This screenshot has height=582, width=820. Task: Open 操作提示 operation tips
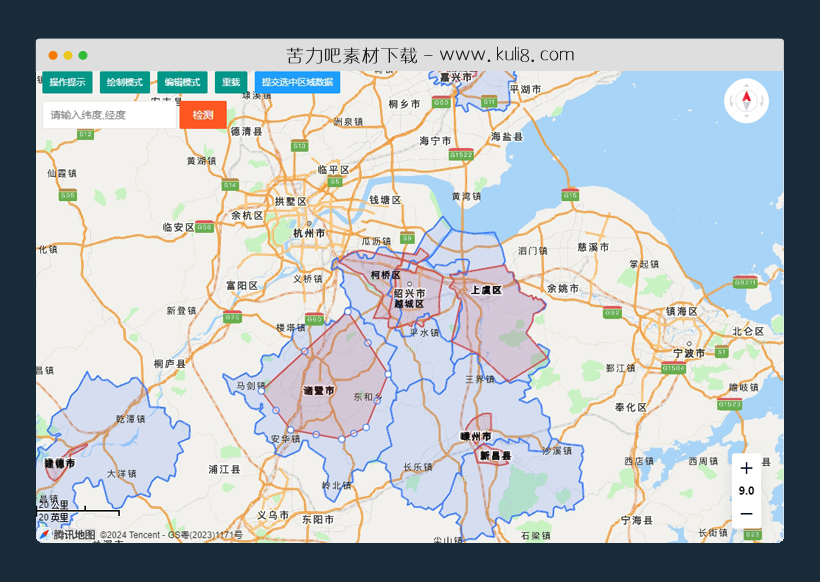pos(67,82)
